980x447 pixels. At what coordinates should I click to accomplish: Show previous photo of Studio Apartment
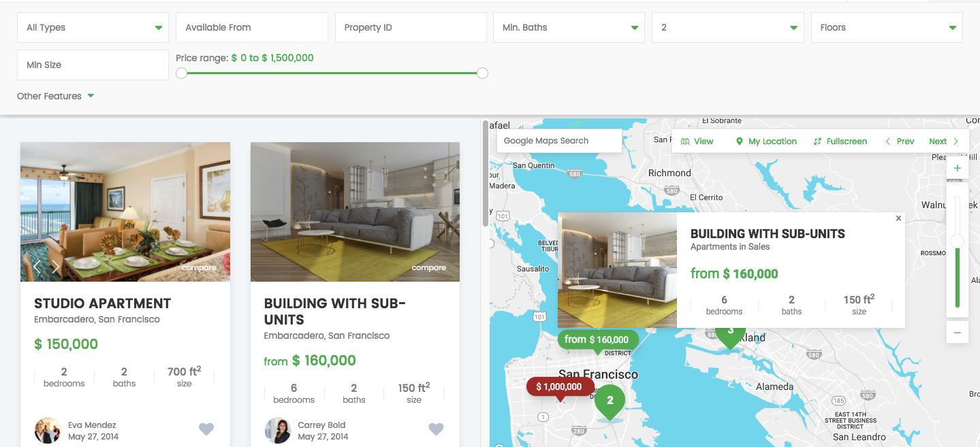tap(37, 267)
